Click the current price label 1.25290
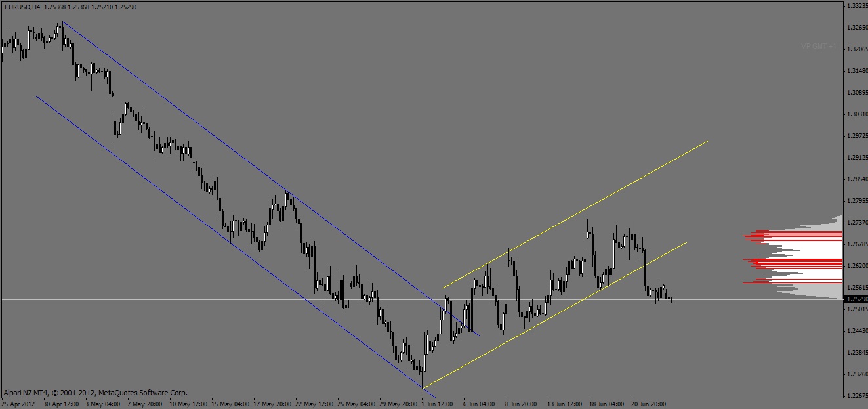Screen dimensions: 868x409 pyautogui.click(x=856, y=299)
